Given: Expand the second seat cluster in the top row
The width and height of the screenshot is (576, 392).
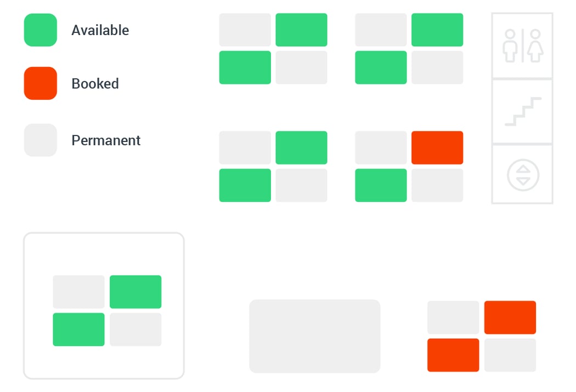Looking at the screenshot, I should [409, 48].
